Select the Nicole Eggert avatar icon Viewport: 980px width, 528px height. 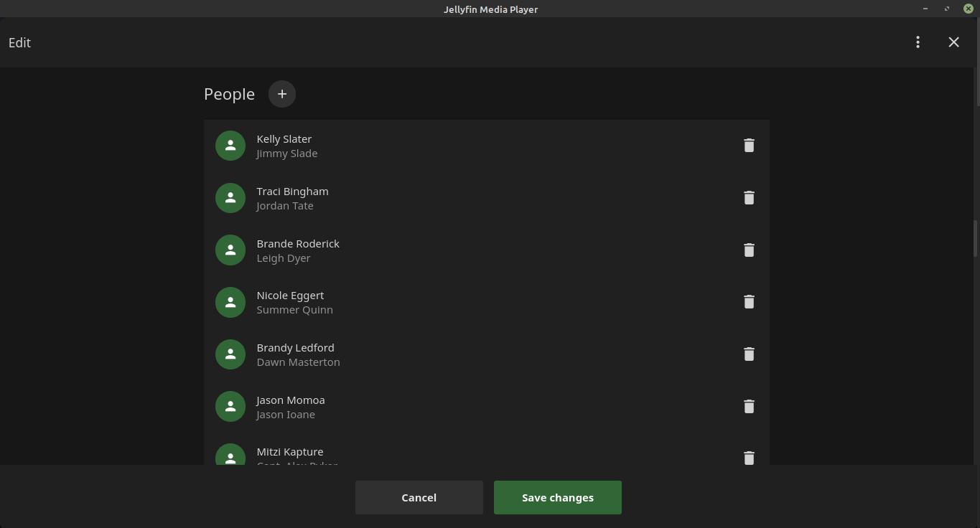click(x=230, y=302)
